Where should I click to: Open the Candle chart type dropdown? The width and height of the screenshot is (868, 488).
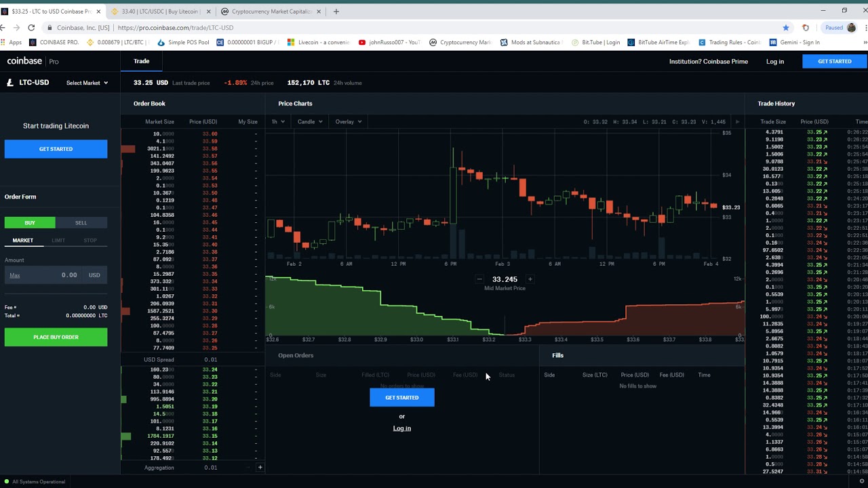310,122
